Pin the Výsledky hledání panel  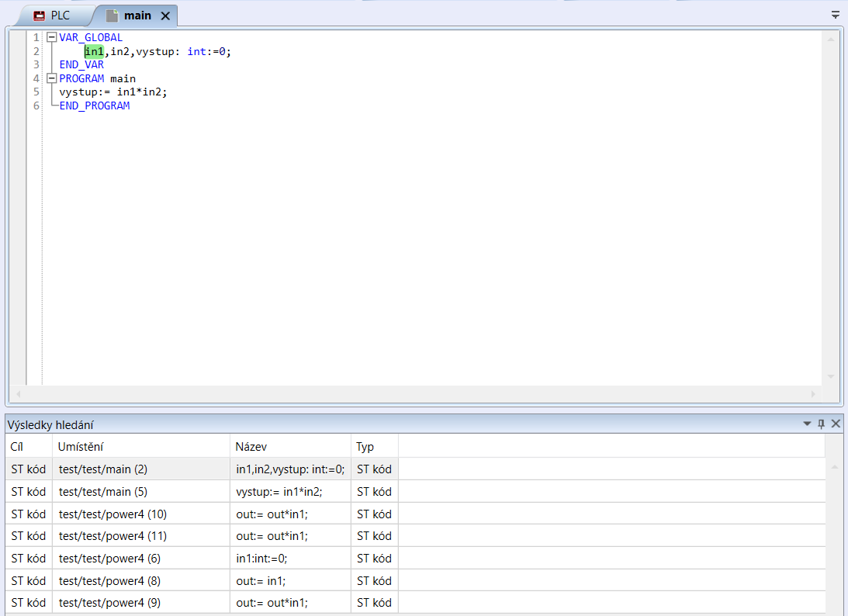pos(821,424)
